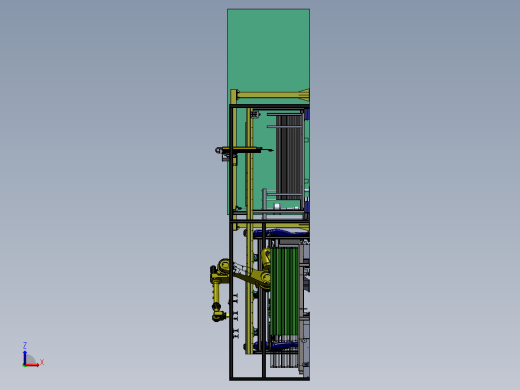Select the large green back panel
Image resolution: width=520 pixels, height=390 pixels.
click(268, 50)
